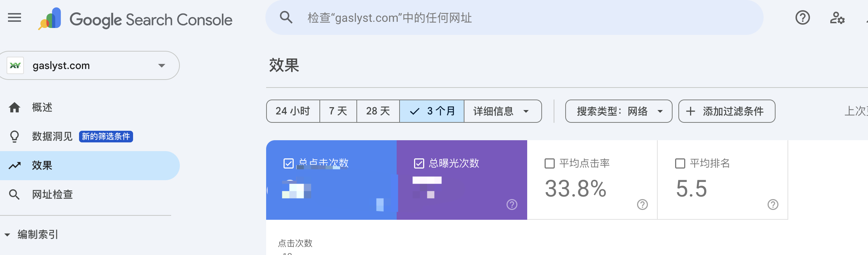Open user settings icon in header

pos(837,17)
